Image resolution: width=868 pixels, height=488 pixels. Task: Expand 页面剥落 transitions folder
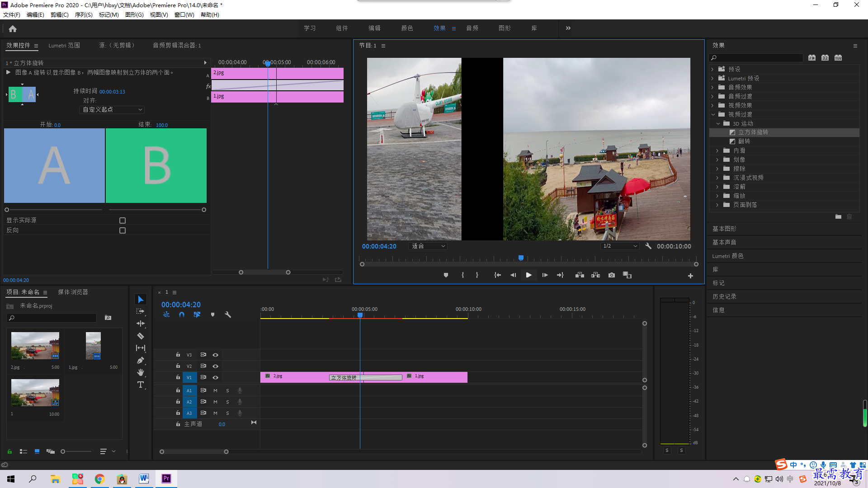coord(717,205)
